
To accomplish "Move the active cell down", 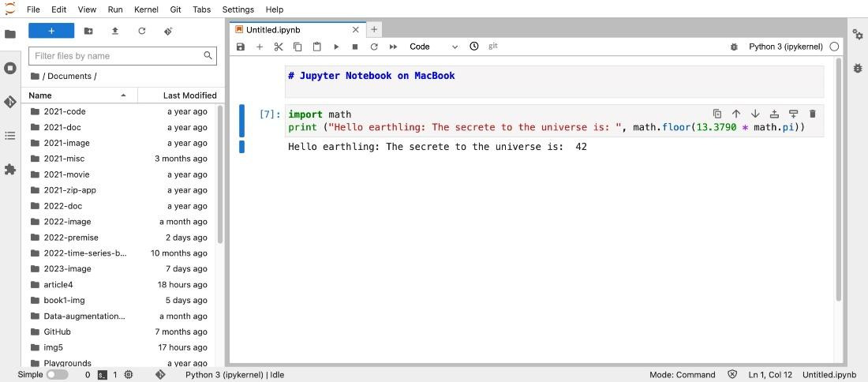I will point(755,114).
